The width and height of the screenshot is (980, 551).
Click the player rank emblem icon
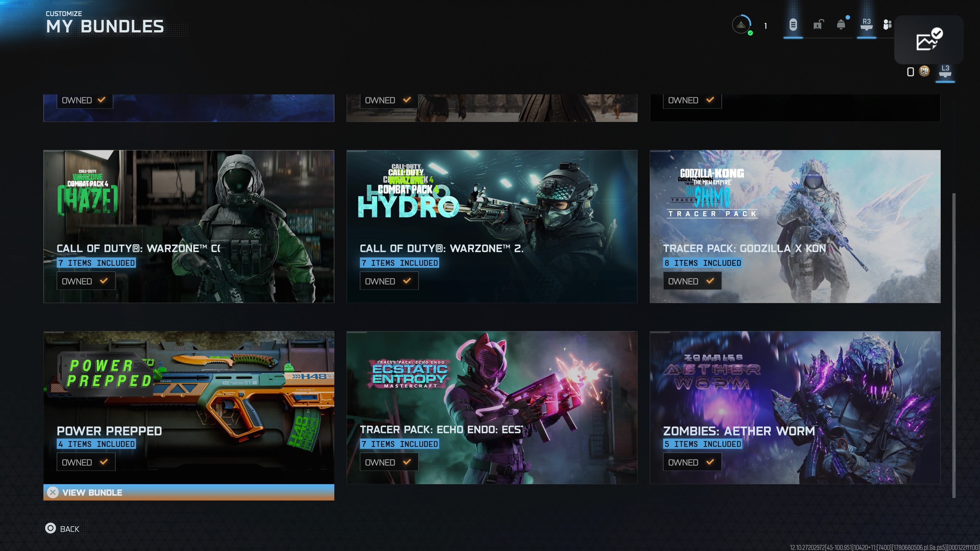point(741,25)
